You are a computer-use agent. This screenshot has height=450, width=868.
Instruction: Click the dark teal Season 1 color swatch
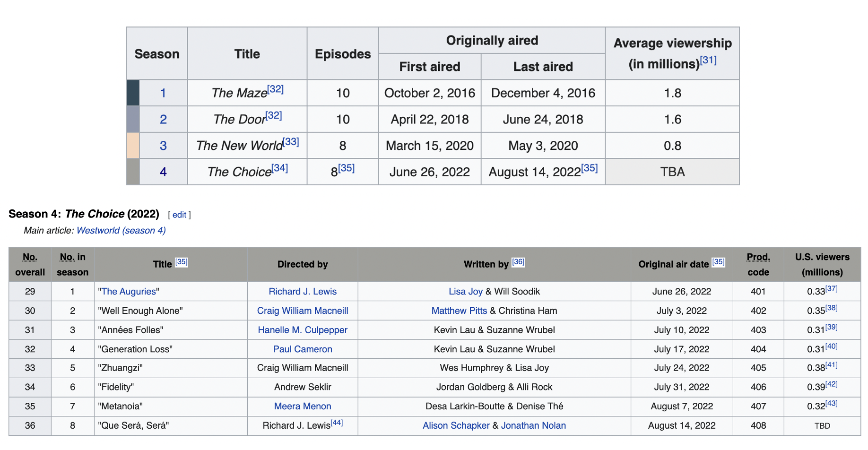(x=133, y=93)
